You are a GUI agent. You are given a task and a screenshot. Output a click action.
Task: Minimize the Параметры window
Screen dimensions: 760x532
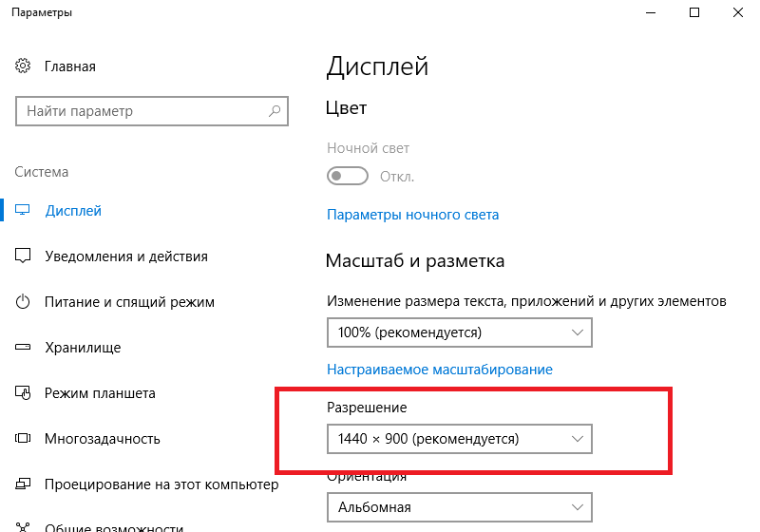pyautogui.click(x=651, y=13)
